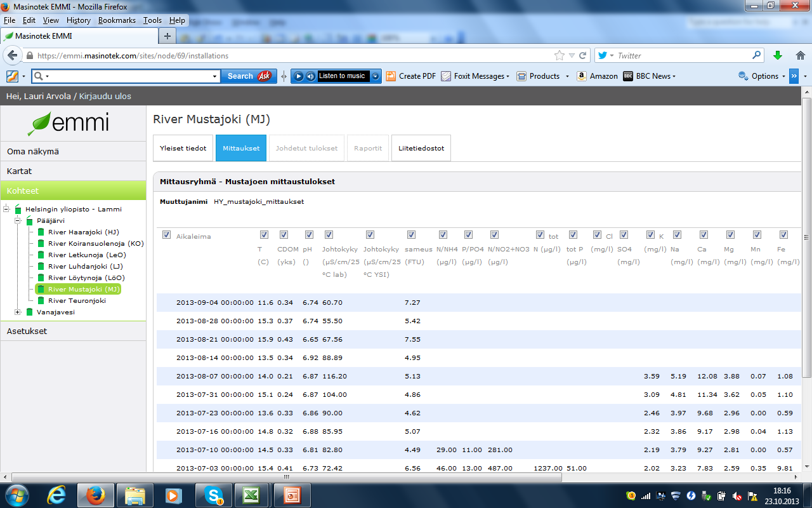Expand the Vanajavesi tree node
Image resolution: width=812 pixels, height=508 pixels.
18,312
